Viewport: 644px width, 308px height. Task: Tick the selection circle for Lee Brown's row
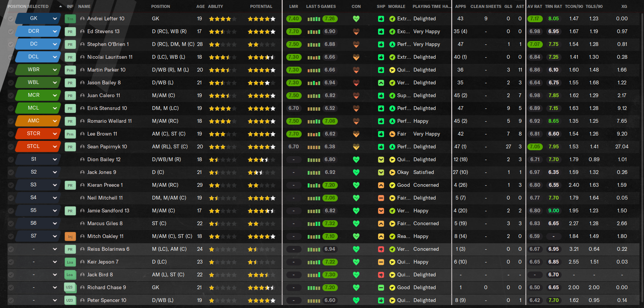[x=11, y=134]
